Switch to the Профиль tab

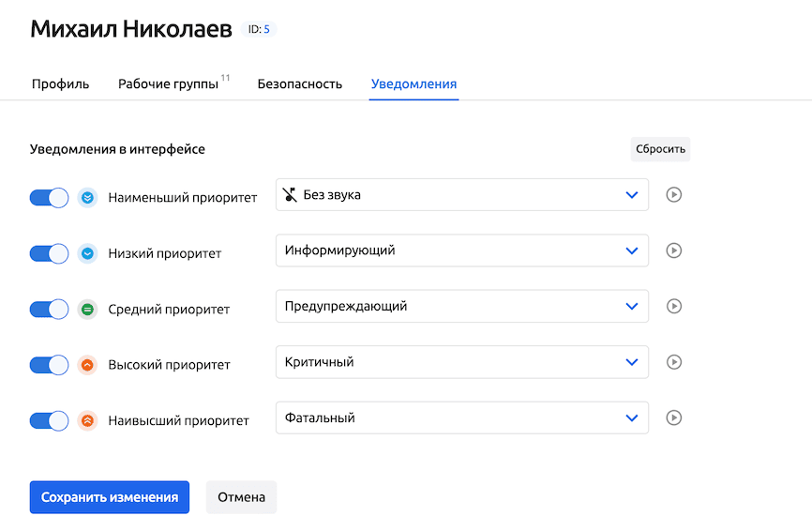tap(60, 83)
